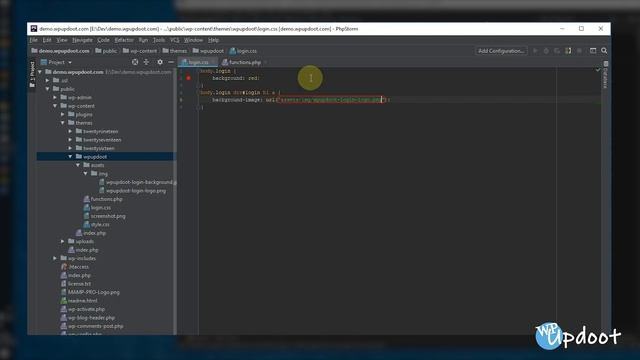Select MAMP-PRO-Logo.png in project tree
The width and height of the screenshot is (640, 360).
pos(90,292)
